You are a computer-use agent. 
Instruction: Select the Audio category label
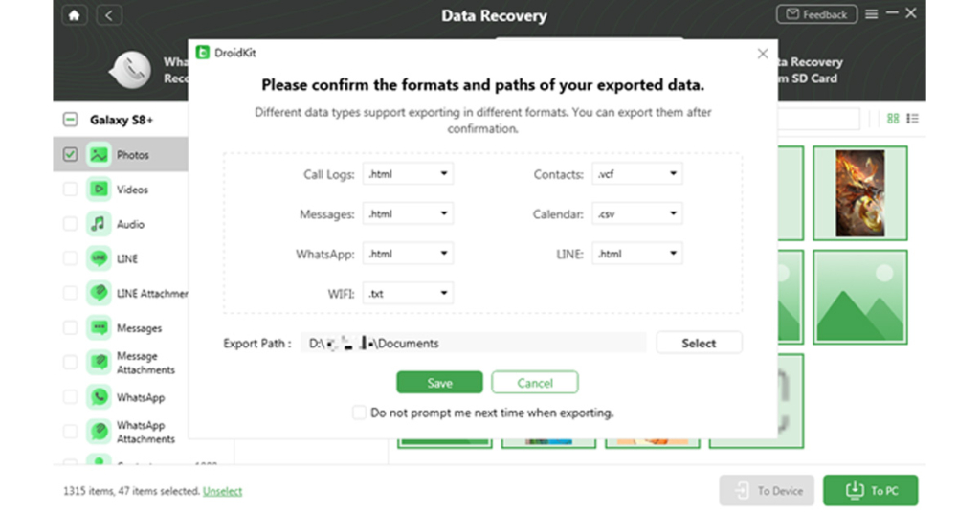click(130, 224)
